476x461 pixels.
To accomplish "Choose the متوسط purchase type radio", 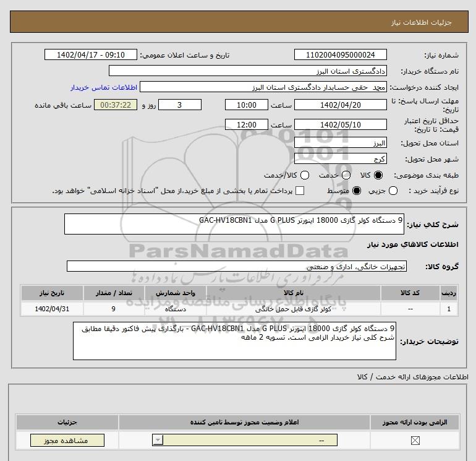I will point(357,191).
